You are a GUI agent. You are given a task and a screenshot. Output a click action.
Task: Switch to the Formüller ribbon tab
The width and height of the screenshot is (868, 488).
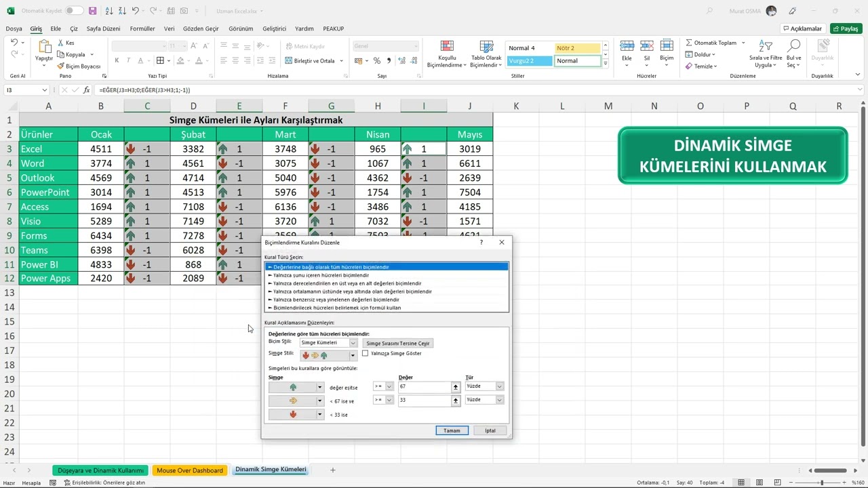pos(142,29)
